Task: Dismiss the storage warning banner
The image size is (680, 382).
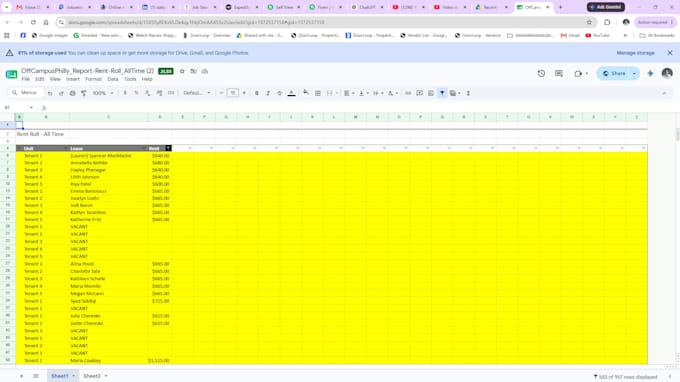Action: click(670, 53)
